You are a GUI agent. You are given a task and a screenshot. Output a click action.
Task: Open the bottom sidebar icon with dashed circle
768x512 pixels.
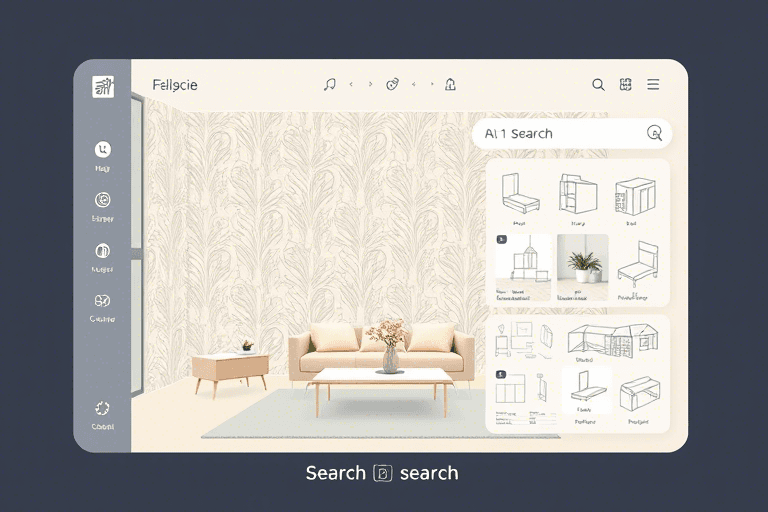pyautogui.click(x=102, y=408)
